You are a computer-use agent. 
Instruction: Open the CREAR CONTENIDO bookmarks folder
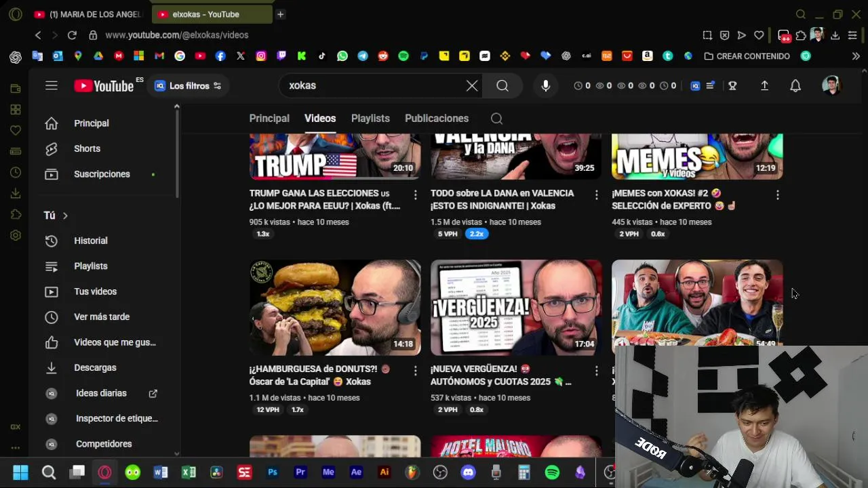747,56
